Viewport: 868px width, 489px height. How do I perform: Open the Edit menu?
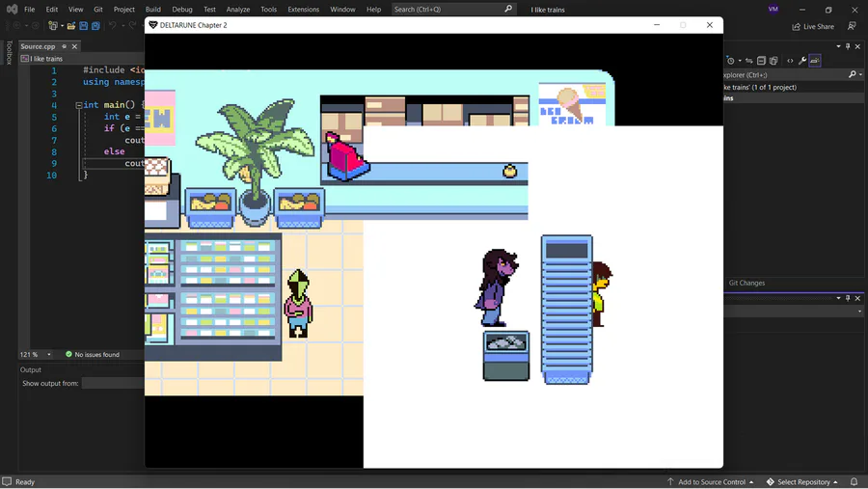click(x=51, y=9)
